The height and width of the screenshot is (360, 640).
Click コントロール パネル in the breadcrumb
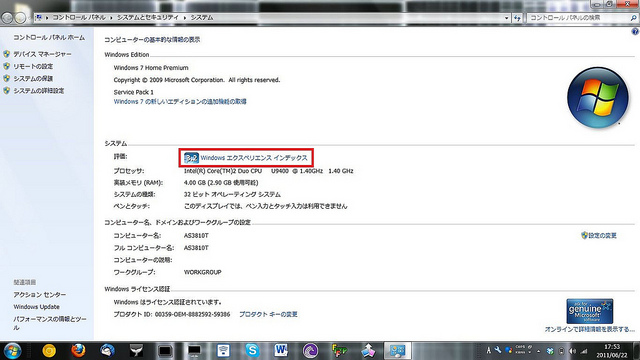coord(79,18)
